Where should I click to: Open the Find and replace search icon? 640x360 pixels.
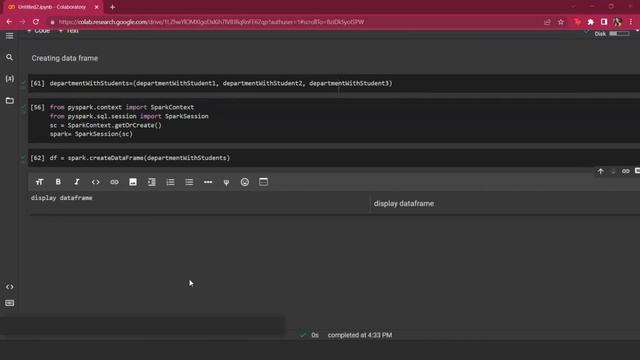click(9, 58)
